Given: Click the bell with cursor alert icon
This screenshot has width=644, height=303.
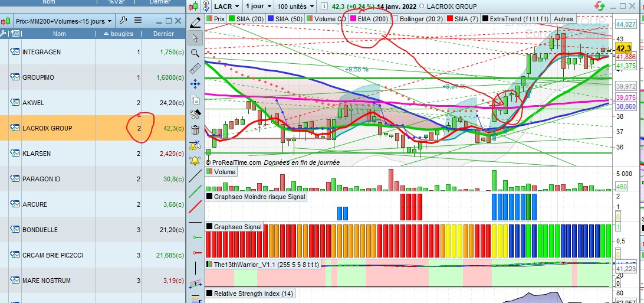Looking at the screenshot, I should 195,145.
